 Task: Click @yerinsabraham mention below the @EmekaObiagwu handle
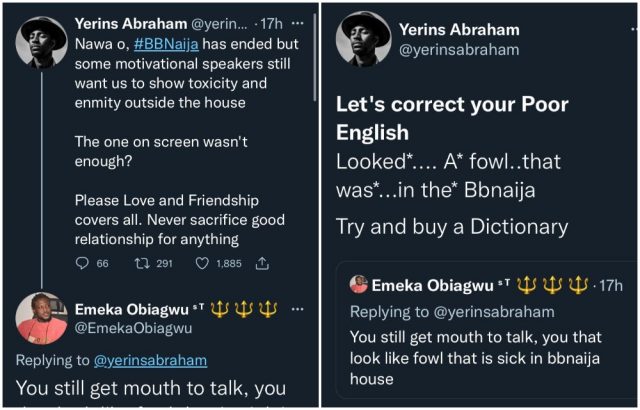150,360
